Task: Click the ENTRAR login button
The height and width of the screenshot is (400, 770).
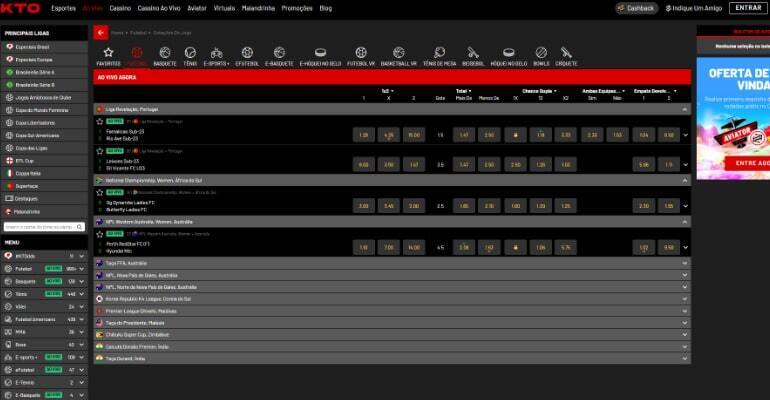Action: [748, 8]
